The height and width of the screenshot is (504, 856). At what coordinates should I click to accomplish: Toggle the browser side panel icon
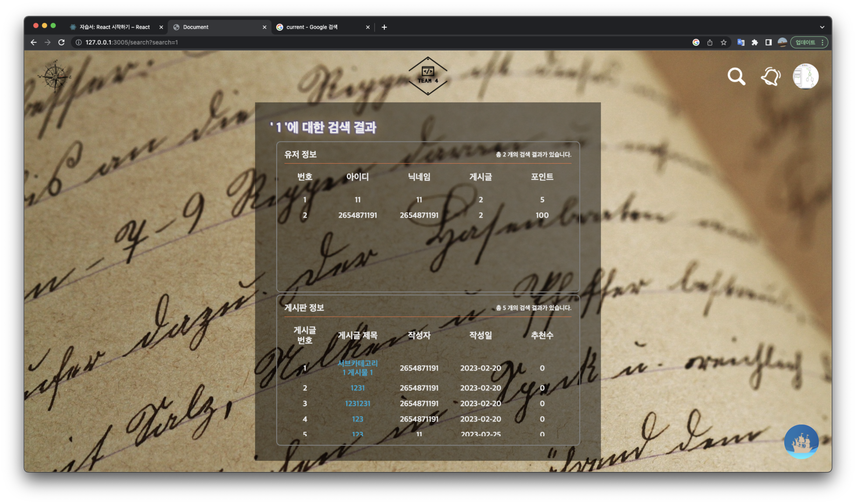768,43
